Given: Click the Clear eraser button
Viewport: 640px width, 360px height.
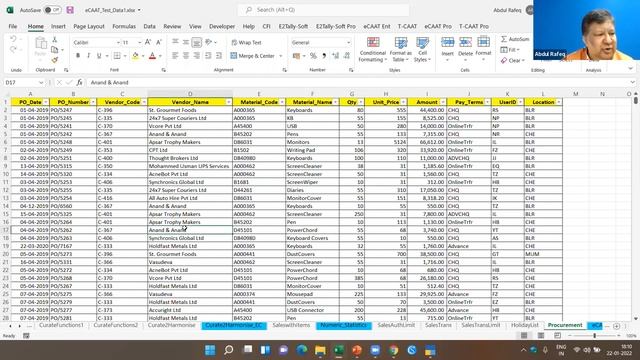Looking at the screenshot, I should 513,60.
